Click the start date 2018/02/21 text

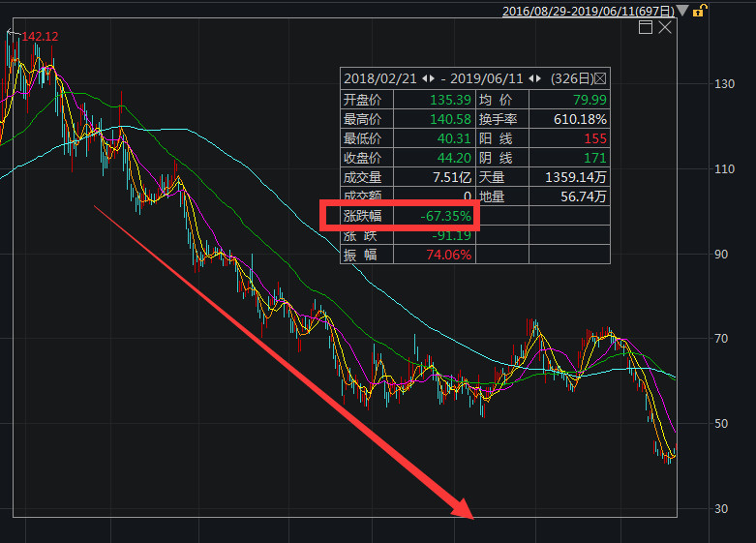[x=378, y=78]
